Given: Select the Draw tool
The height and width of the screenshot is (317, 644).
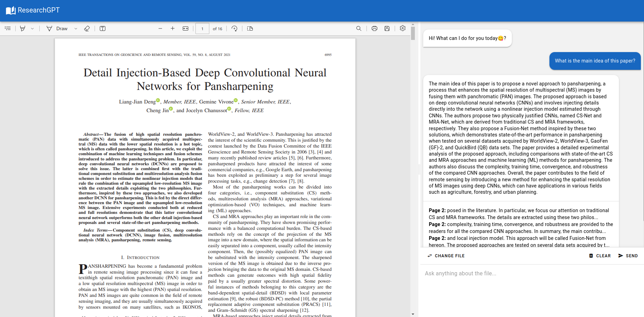Looking at the screenshot, I should [57, 28].
